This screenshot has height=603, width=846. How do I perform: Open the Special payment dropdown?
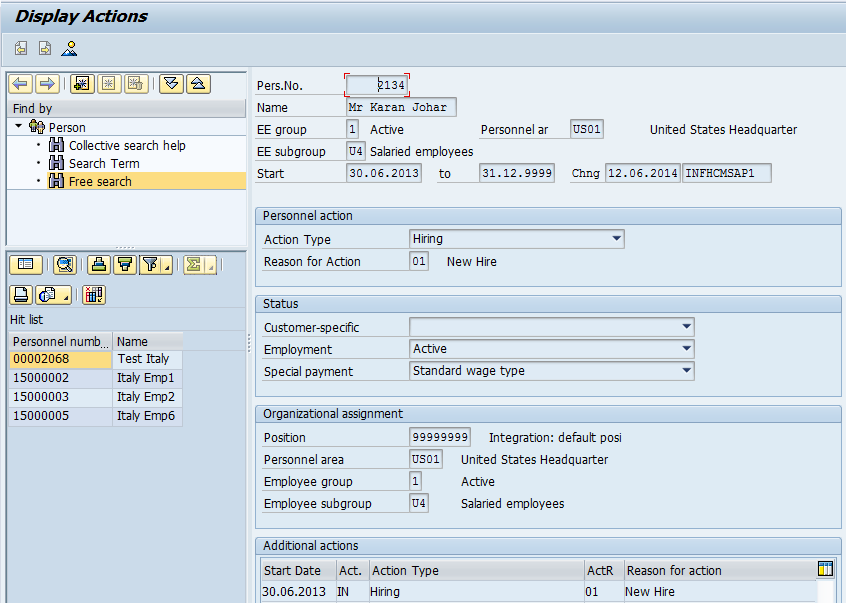686,371
